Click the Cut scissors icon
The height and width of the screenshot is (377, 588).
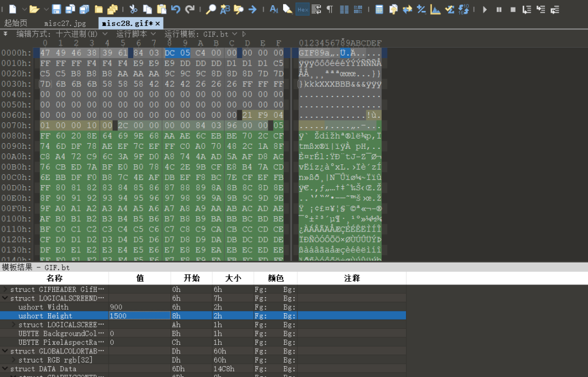133,9
